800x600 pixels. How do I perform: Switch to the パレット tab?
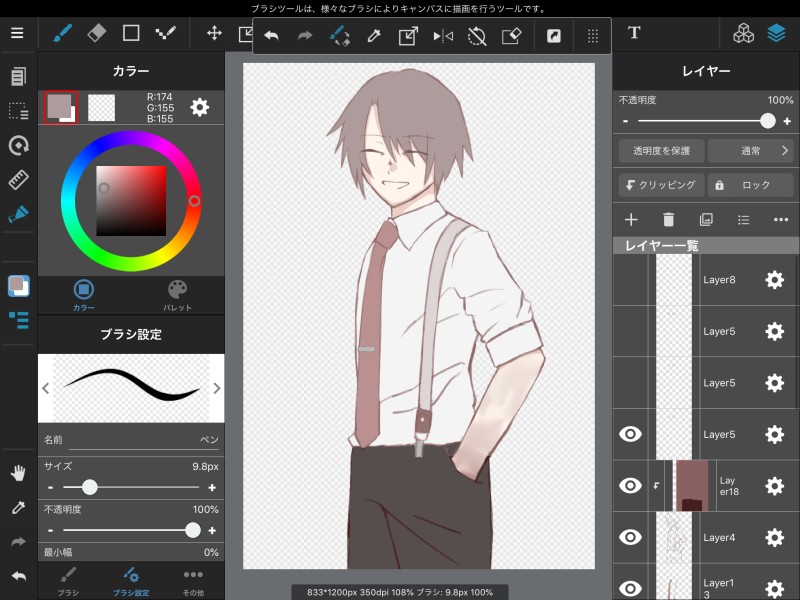(177, 295)
